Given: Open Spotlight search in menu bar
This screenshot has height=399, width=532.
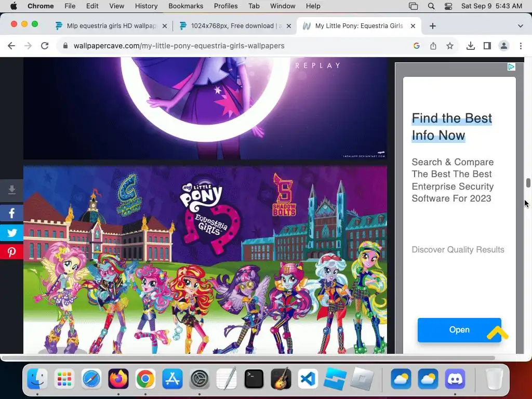Looking at the screenshot, I should click(x=431, y=6).
